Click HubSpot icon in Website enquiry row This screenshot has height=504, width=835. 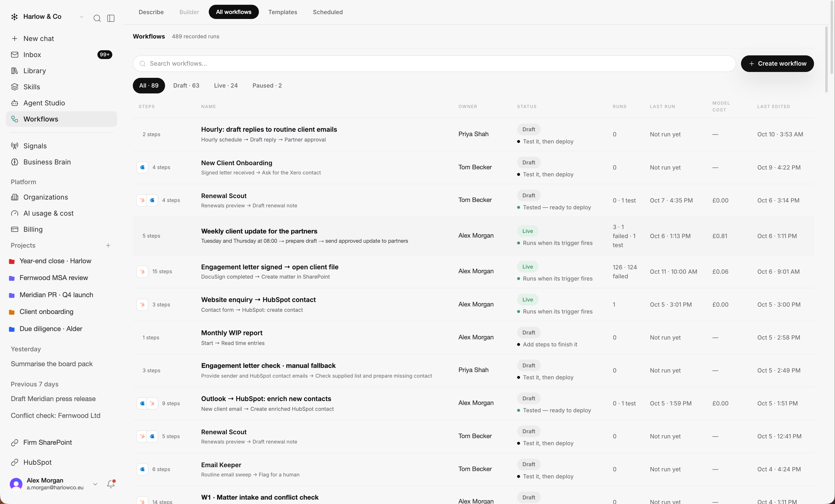click(x=142, y=304)
